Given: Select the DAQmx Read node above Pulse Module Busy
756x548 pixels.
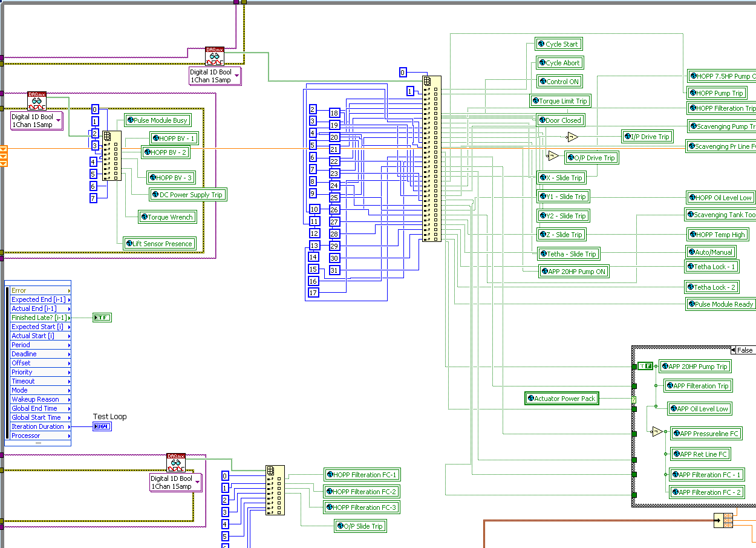Looking at the screenshot, I should tap(37, 101).
